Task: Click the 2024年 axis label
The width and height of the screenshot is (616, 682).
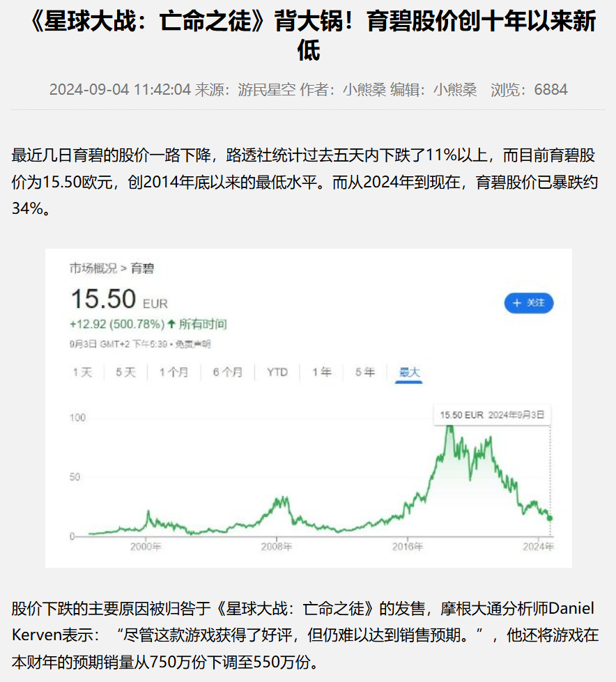Action: point(538,547)
